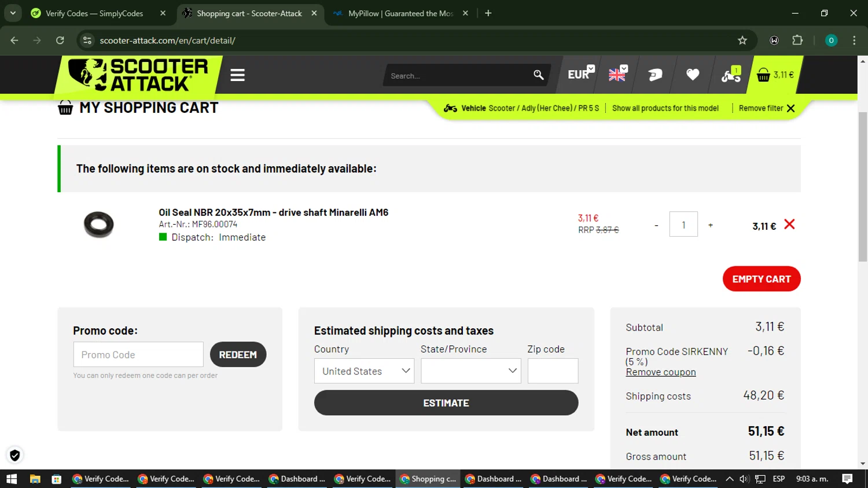Click the scrollbar down arrow
The width and height of the screenshot is (868, 488).
pyautogui.click(x=863, y=464)
